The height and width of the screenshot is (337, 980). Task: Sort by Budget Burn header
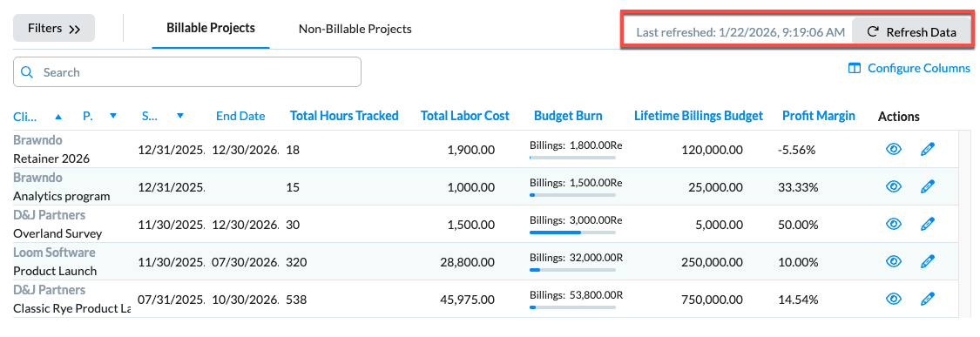coord(568,116)
